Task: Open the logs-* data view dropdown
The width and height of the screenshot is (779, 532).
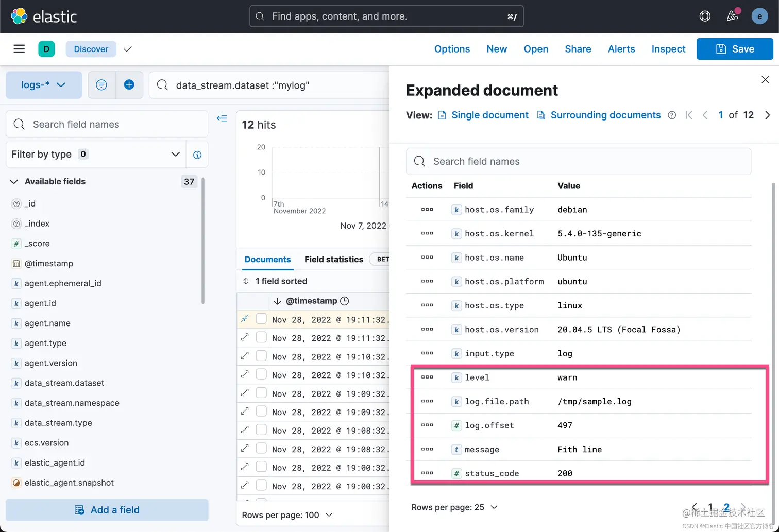Action: [x=44, y=85]
